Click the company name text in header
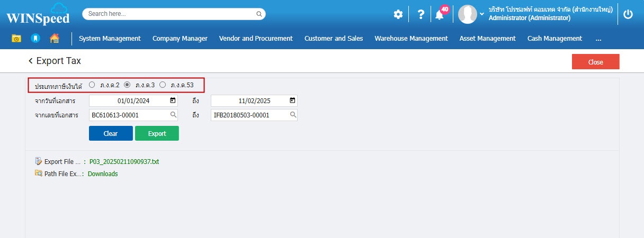 click(551, 10)
